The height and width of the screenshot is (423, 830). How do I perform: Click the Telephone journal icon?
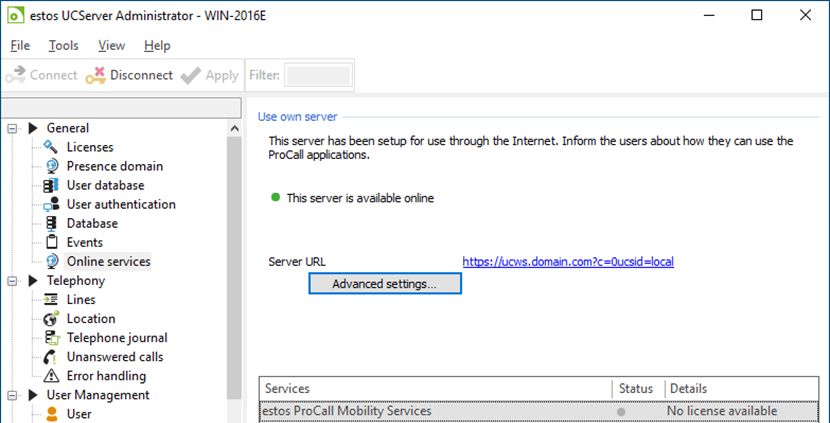pos(52,338)
